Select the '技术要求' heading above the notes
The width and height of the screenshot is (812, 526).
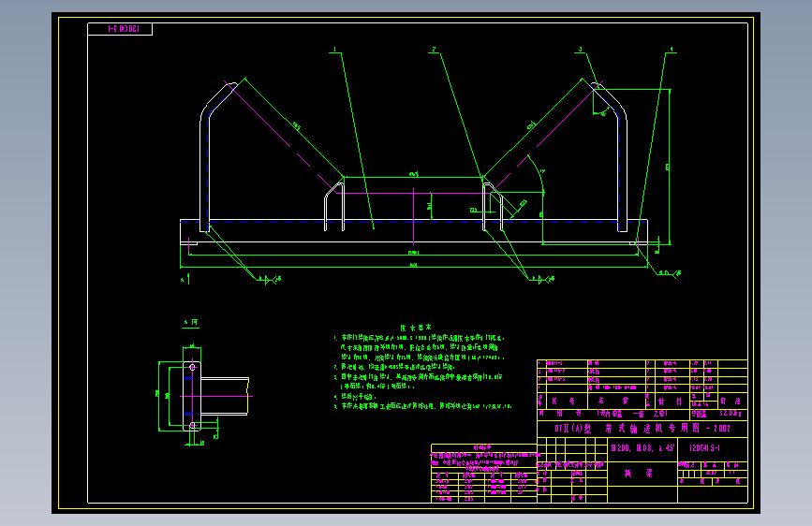coord(416,328)
